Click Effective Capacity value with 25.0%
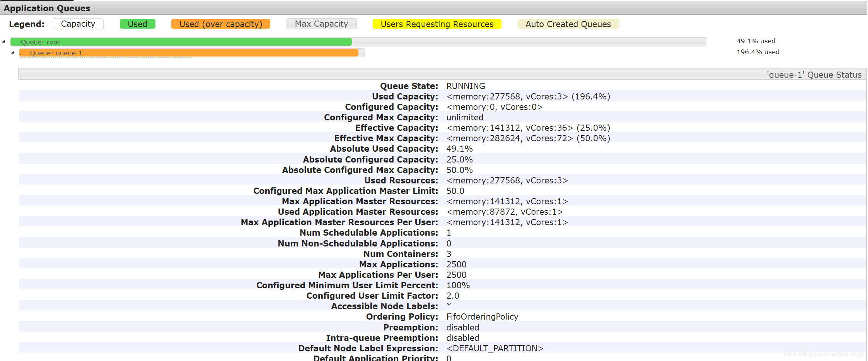 528,128
